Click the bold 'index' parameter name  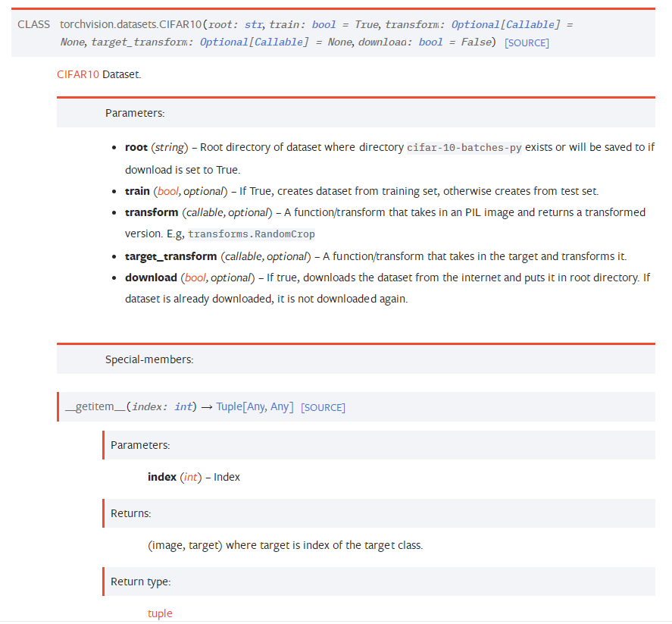[162, 478]
